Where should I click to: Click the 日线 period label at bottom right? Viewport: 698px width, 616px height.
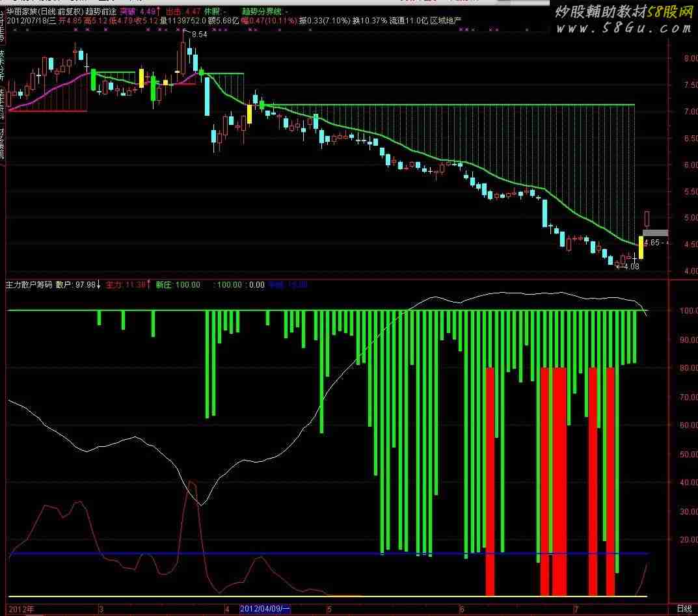[x=684, y=609]
